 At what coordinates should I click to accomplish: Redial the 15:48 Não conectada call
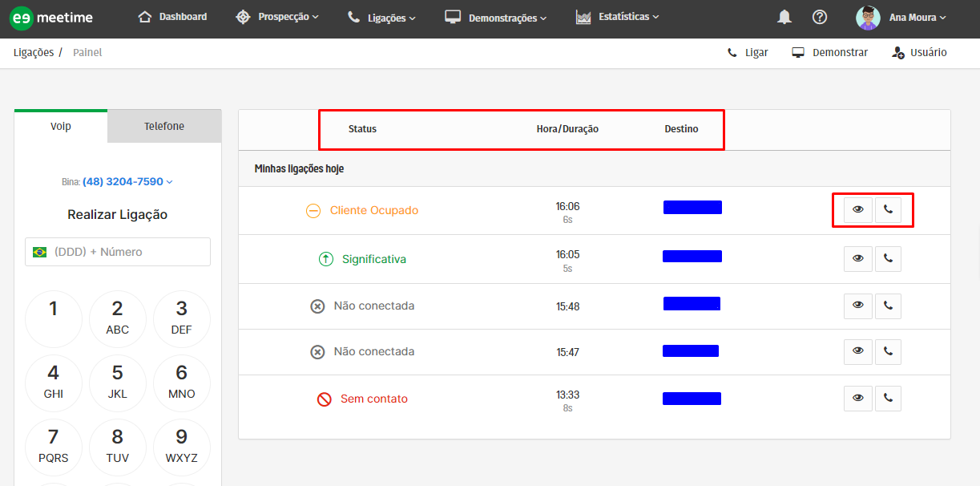(888, 306)
